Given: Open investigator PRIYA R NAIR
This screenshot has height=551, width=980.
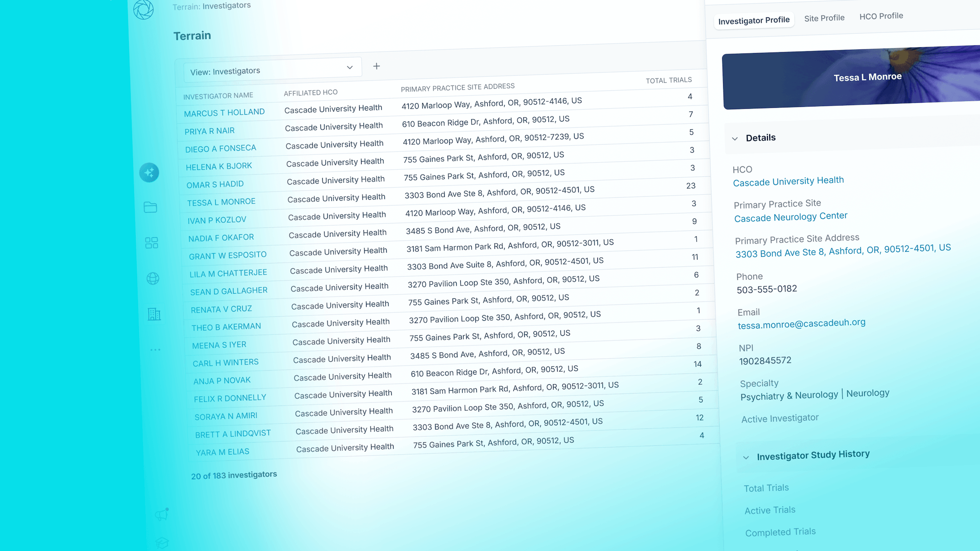Looking at the screenshot, I should click(x=209, y=131).
